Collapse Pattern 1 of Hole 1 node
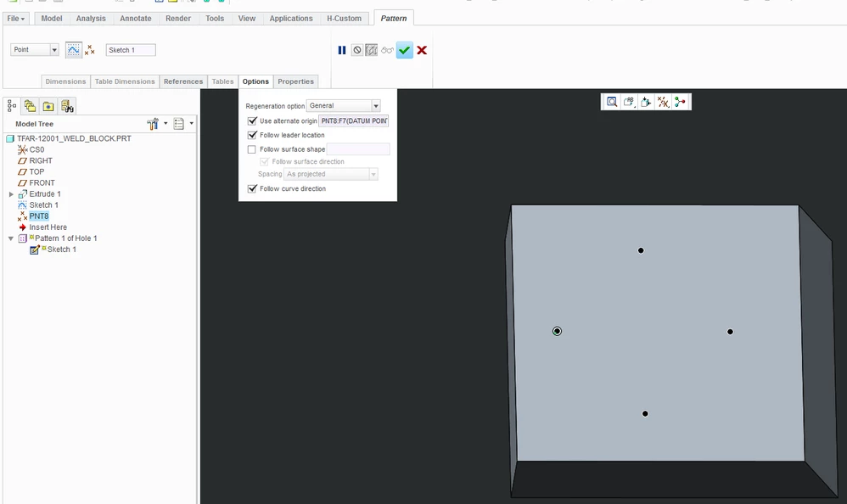The width and height of the screenshot is (847, 504). point(11,238)
